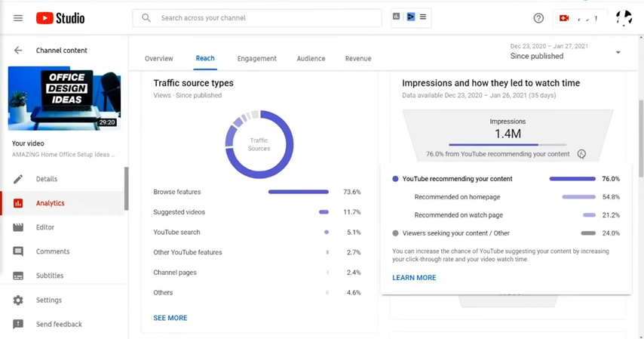Screen dimensions: 644x339
Task: Click the Channel content back link
Action: tap(62, 50)
